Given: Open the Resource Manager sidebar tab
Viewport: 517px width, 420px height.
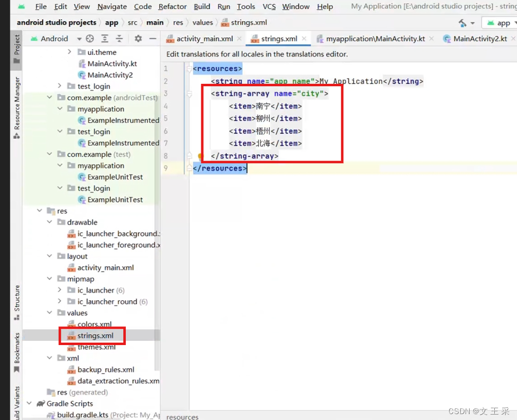Looking at the screenshot, I should pyautogui.click(x=16, y=108).
